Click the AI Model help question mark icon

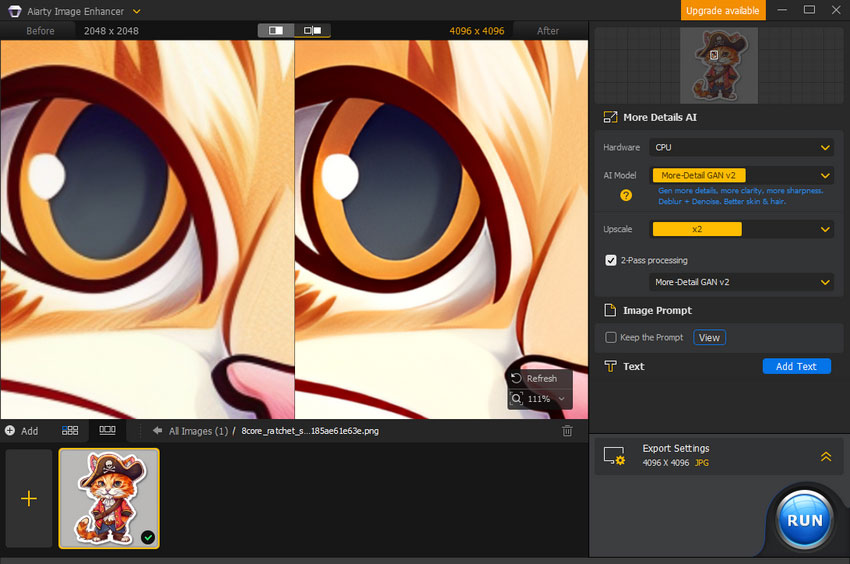[x=626, y=195]
